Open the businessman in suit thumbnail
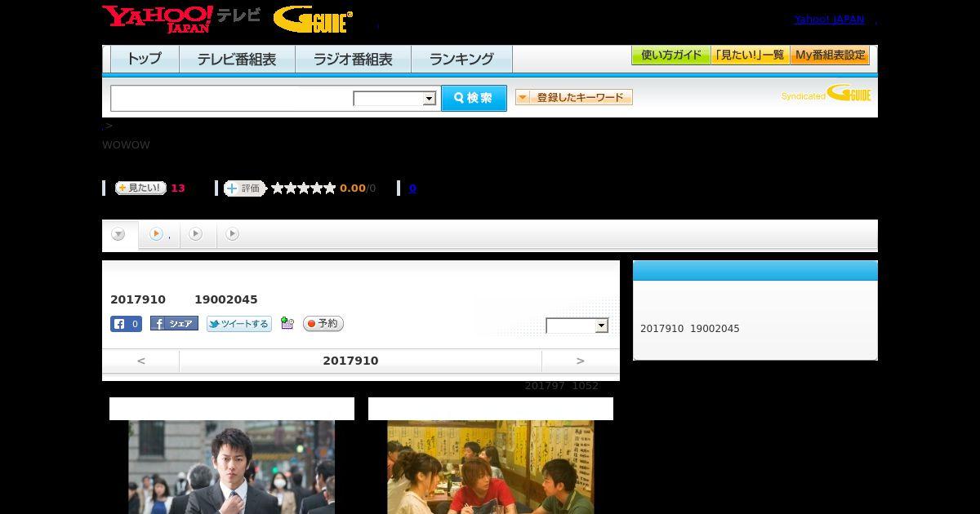Screen dimensions: 980x514 click(x=232, y=467)
